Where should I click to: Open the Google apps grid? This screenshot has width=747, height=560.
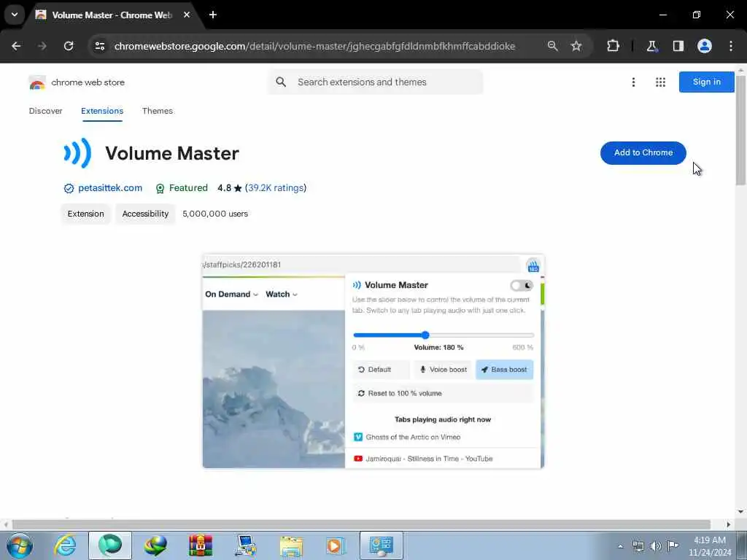point(660,82)
